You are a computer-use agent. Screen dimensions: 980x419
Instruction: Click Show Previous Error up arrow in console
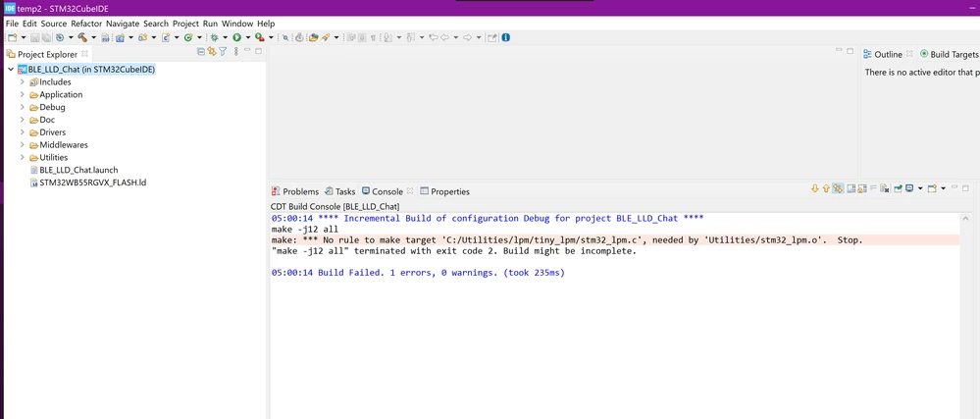tap(826, 188)
